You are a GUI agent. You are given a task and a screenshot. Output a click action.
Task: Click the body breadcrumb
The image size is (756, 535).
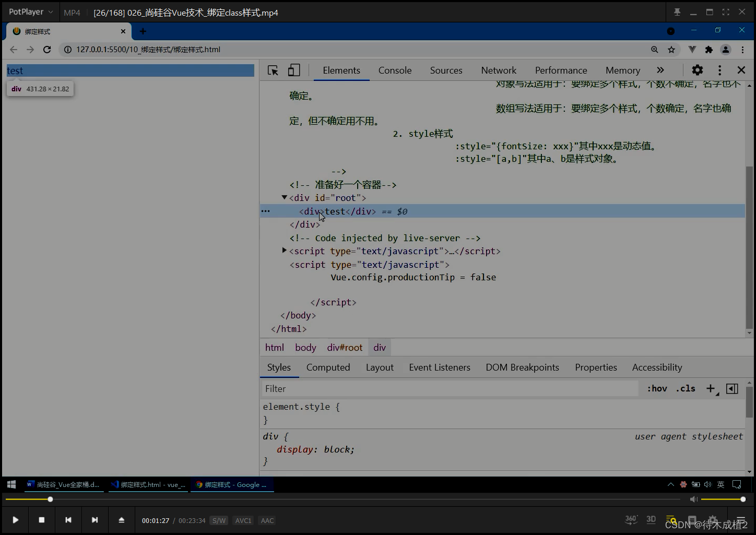click(305, 348)
